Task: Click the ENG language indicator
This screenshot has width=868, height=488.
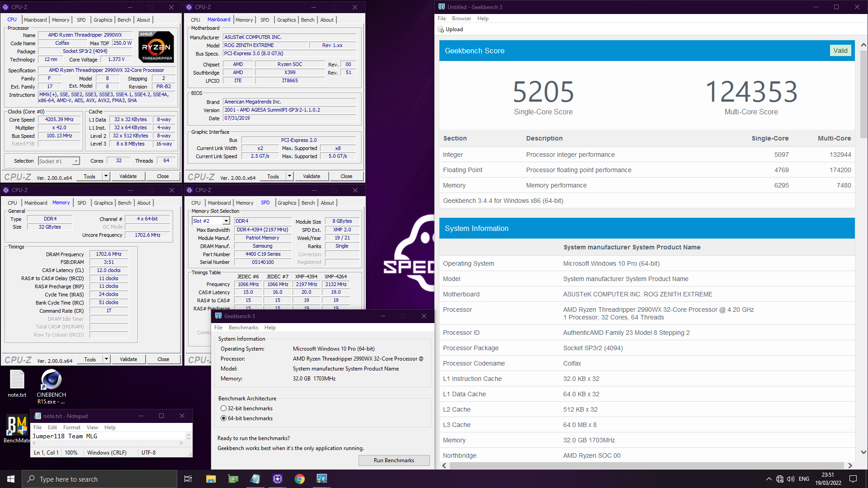Action: click(804, 479)
